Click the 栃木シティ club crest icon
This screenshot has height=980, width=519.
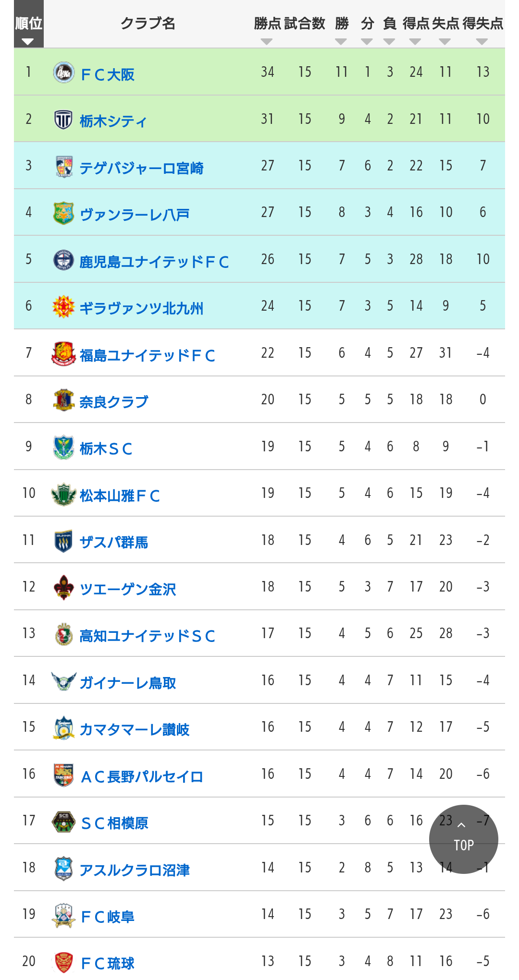point(63,120)
